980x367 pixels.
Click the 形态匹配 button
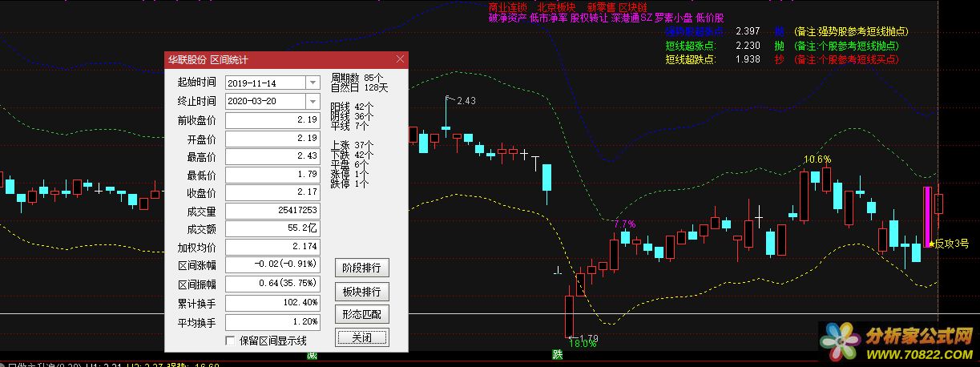pyautogui.click(x=362, y=314)
